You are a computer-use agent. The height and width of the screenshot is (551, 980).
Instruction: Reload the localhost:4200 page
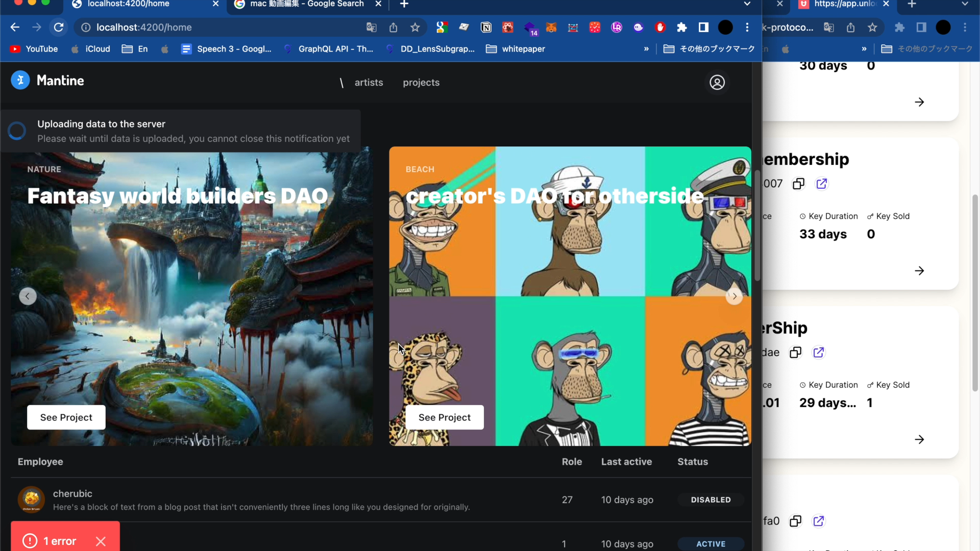pos(59,27)
